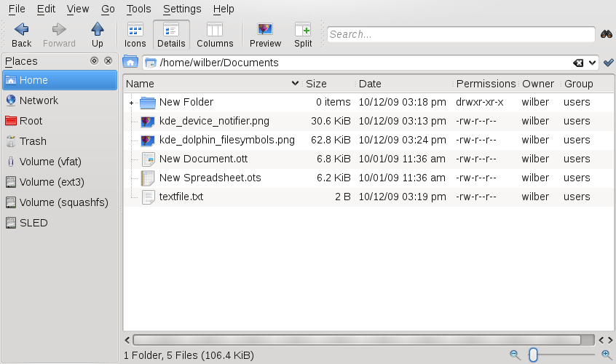Go back with the Back arrow

tap(21, 35)
